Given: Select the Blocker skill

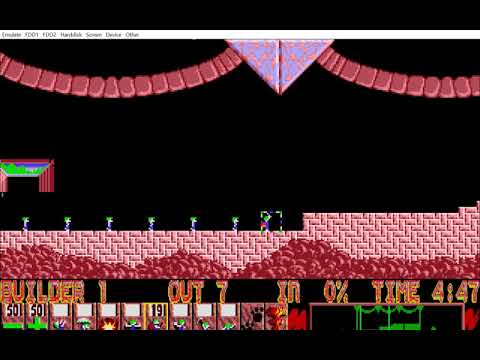Looking at the screenshot, I should [x=133, y=316].
